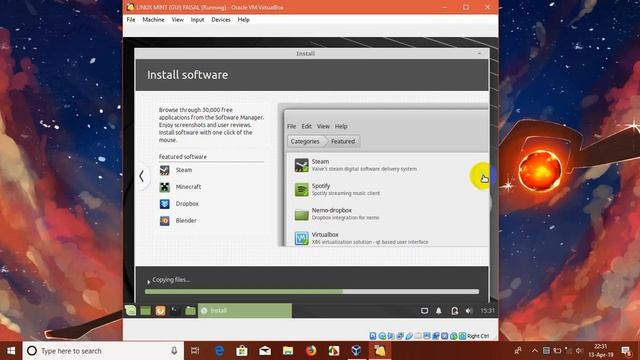Click the display icon in the Mint system tray

[424, 311]
